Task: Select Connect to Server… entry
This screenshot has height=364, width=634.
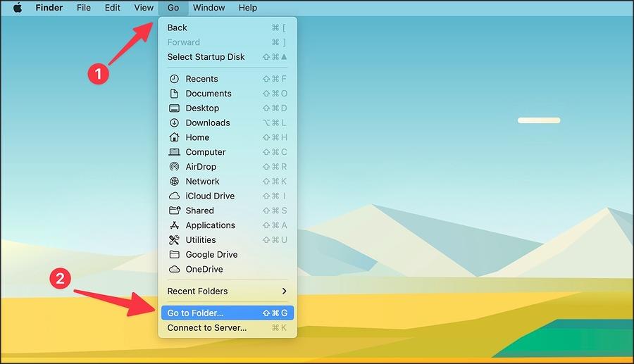Action: (x=228, y=327)
